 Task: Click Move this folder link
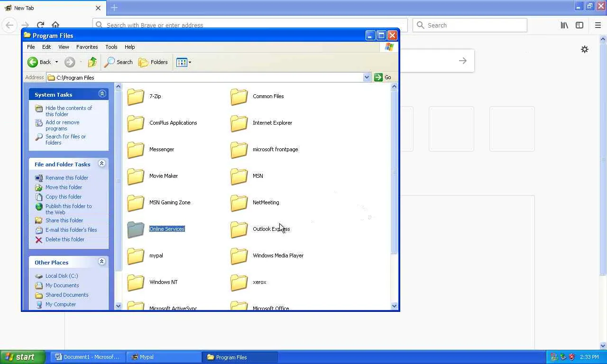tap(64, 187)
